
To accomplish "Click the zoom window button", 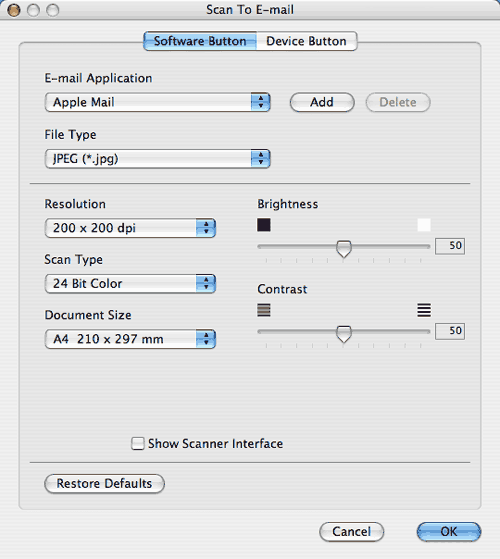I will pyautogui.click(x=53, y=10).
